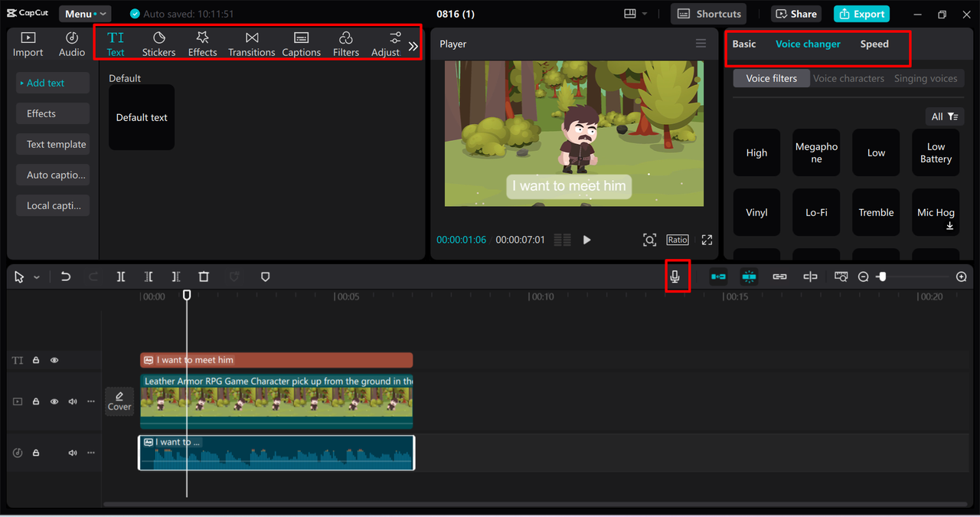Zoom out the timeline
Viewport: 980px width, 517px height.
click(x=864, y=276)
